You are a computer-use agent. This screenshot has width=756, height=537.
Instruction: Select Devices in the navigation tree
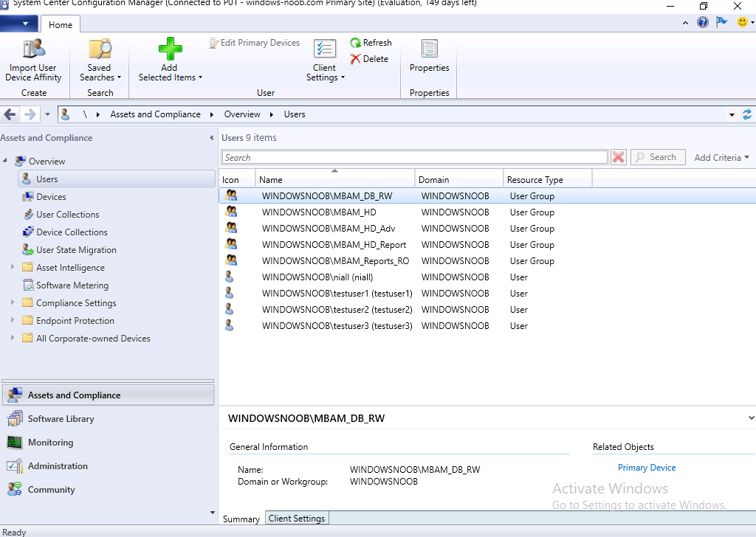[x=51, y=196]
